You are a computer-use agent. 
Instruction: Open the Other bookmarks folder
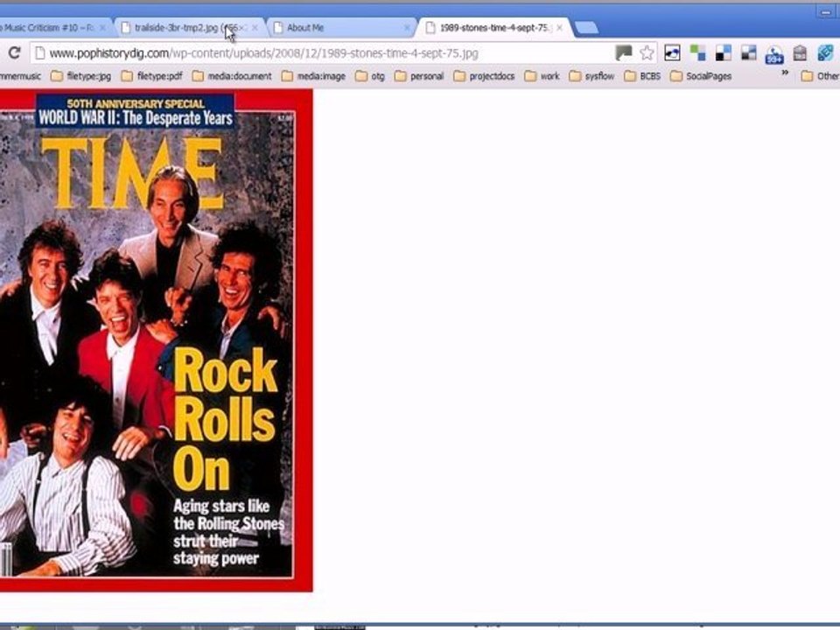pos(820,76)
